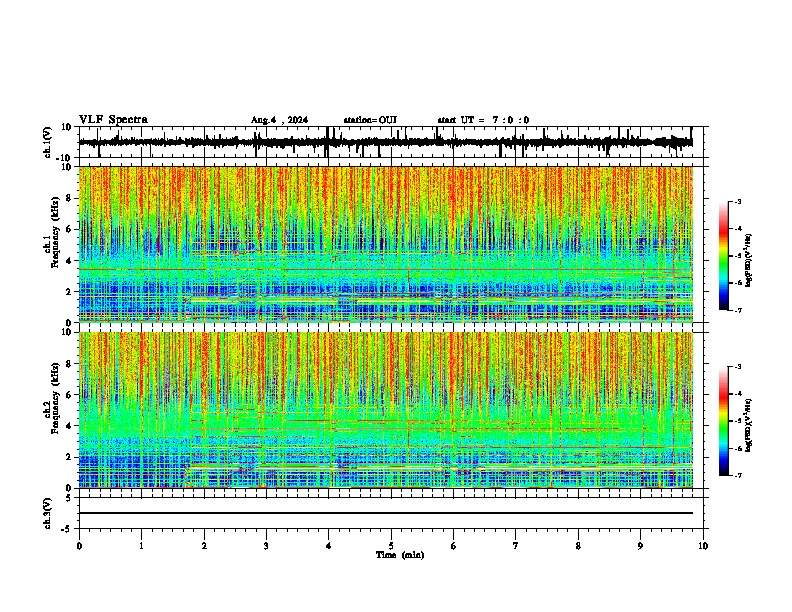
Task: Click the "-3" label on ch.1 color bar
Action: (x=738, y=202)
